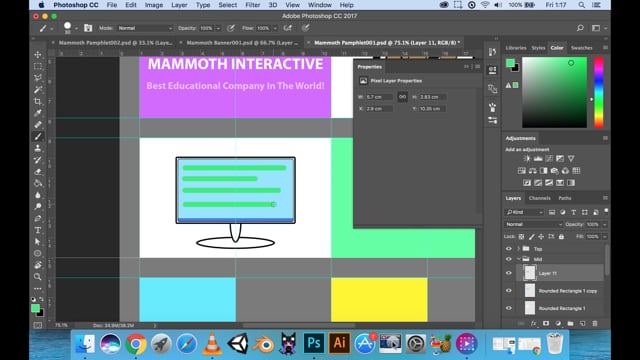Open the Layer menu
The height and width of the screenshot is (360, 640).
(179, 5)
